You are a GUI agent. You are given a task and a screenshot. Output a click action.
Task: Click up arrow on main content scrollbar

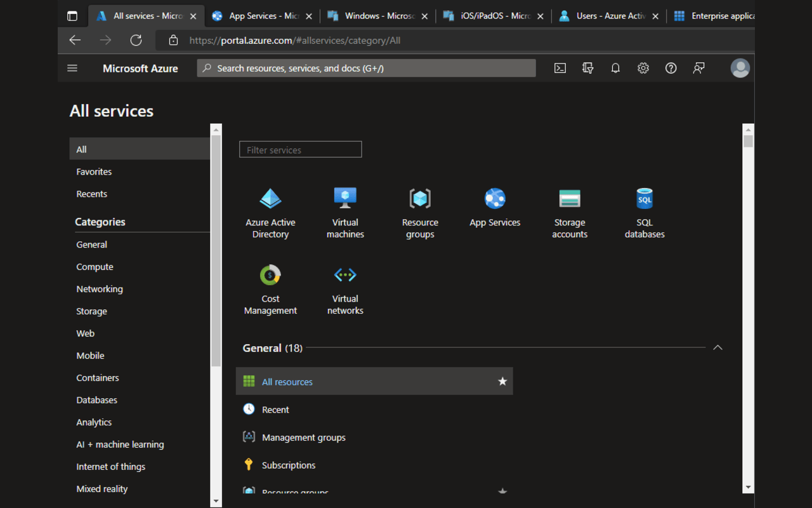748,129
